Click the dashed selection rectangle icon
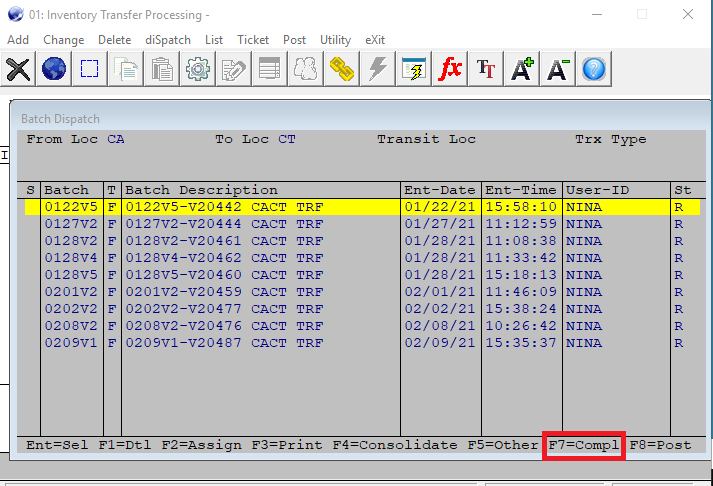Screen dimensions: 713x486 90,69
